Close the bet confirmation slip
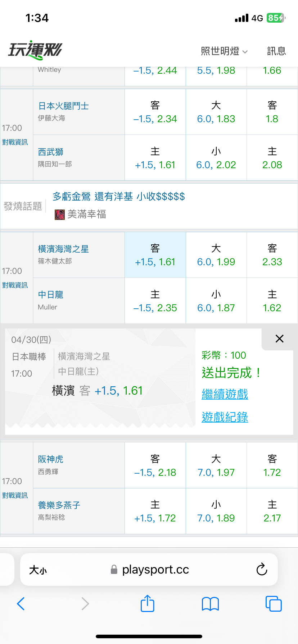Image resolution: width=298 pixels, height=644 pixels. pos(279,339)
